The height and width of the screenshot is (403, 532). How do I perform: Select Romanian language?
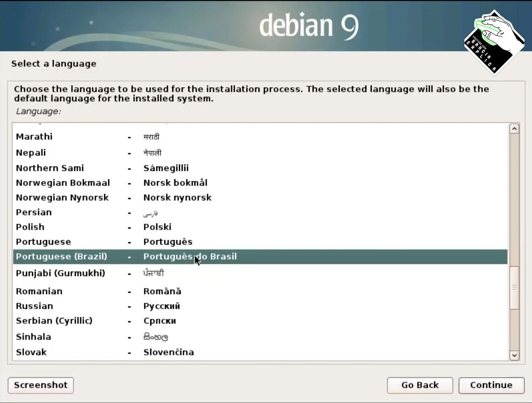[x=260, y=291]
